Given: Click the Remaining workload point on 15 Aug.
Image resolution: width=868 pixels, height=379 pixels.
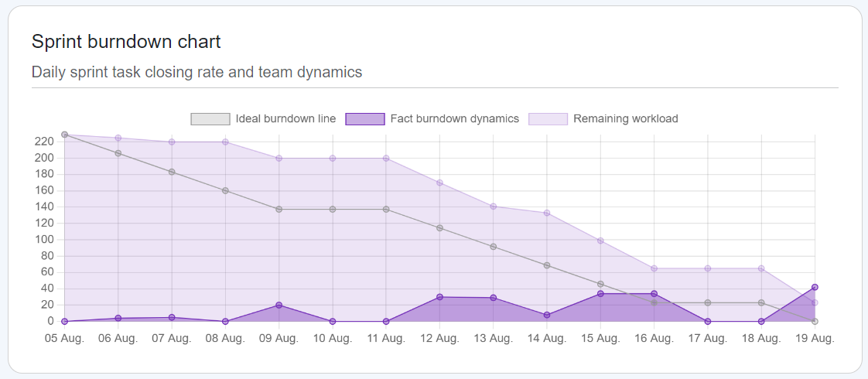Looking at the screenshot, I should (x=600, y=241).
